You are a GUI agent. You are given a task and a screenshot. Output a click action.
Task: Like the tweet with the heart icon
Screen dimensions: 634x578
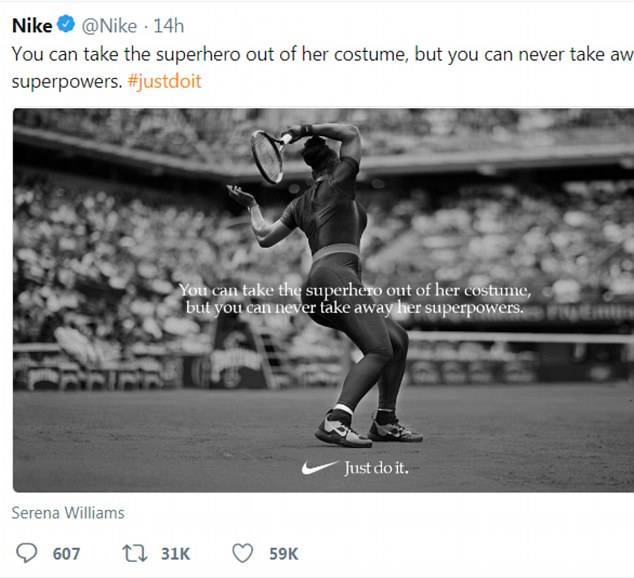[x=241, y=553]
